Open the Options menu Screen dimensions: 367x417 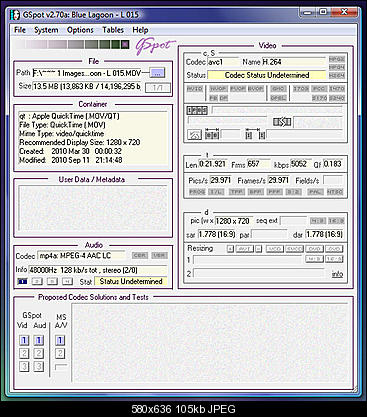[x=80, y=30]
